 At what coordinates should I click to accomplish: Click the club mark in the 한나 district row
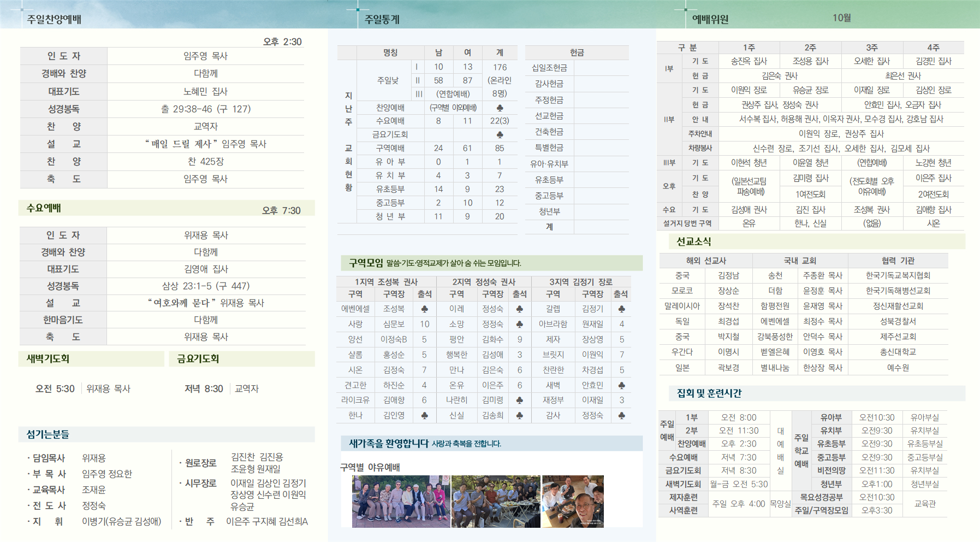tap(424, 416)
